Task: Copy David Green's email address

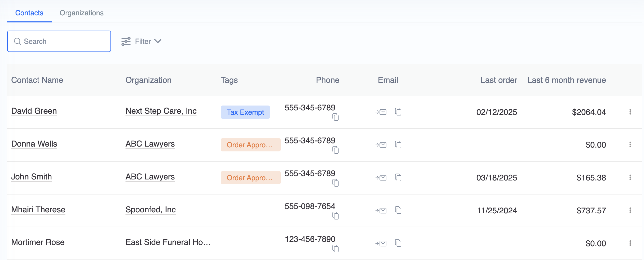Action: pyautogui.click(x=398, y=112)
